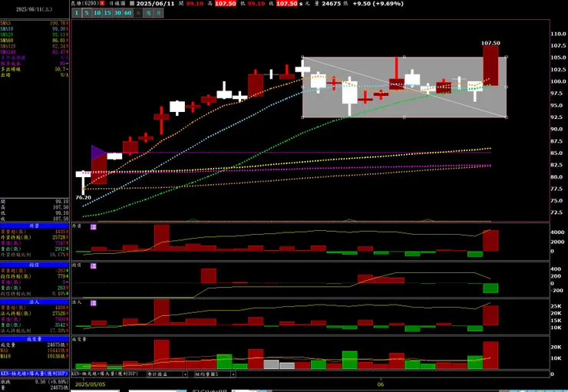
Task: Click the gray selection rectangle's top-left handle
Action: tap(303, 57)
